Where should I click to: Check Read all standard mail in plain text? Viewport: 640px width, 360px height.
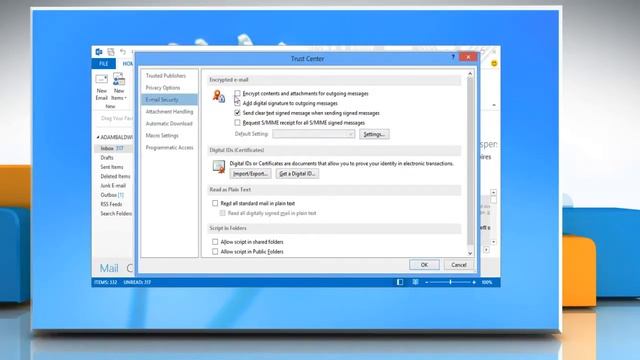(215, 203)
